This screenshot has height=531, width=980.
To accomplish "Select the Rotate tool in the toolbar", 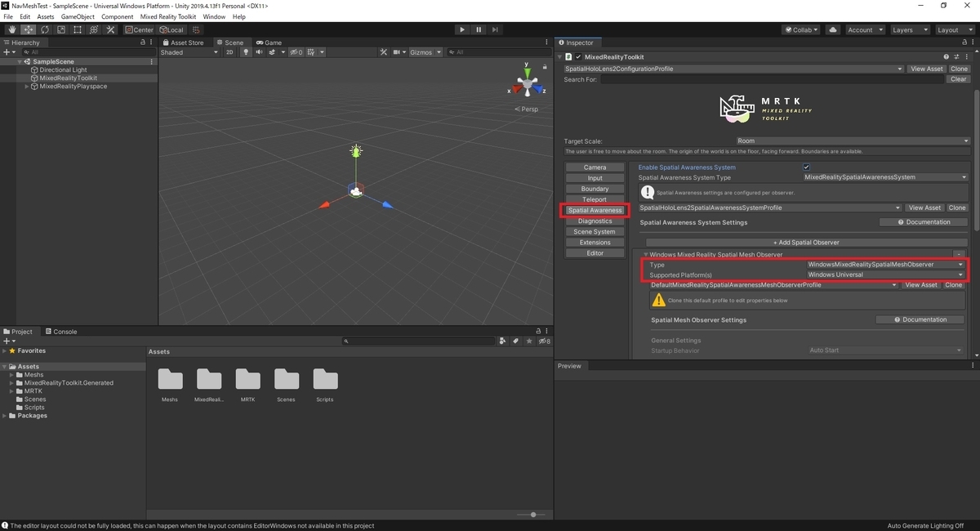I will pyautogui.click(x=44, y=29).
